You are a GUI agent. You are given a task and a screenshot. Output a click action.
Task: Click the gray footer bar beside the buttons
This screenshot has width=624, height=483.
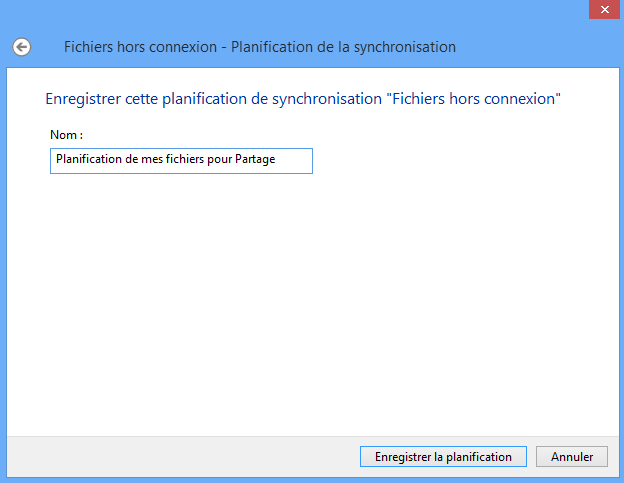pos(180,456)
